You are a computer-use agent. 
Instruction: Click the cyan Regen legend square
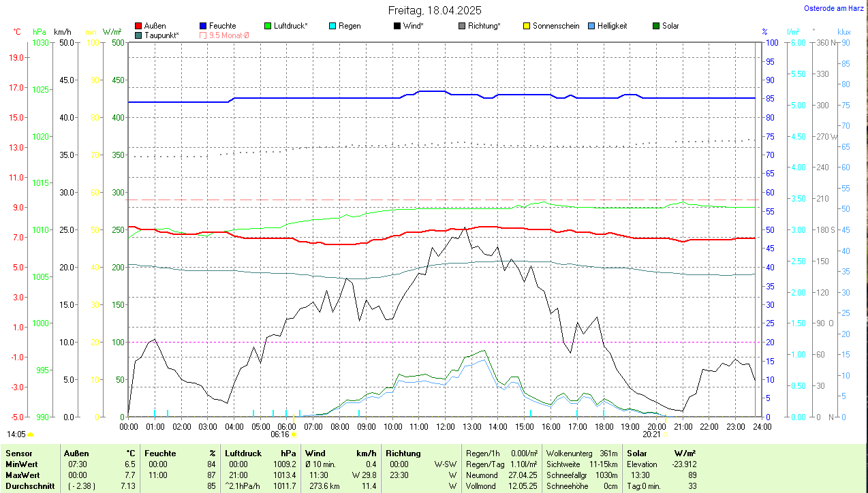(x=332, y=26)
